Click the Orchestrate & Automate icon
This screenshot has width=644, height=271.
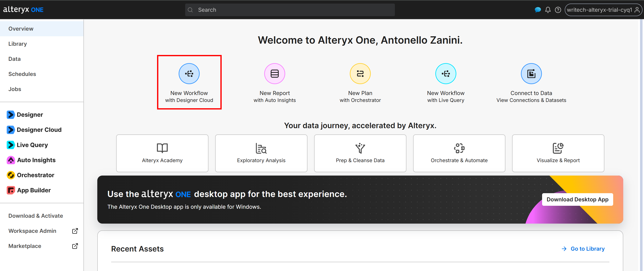coord(459,148)
